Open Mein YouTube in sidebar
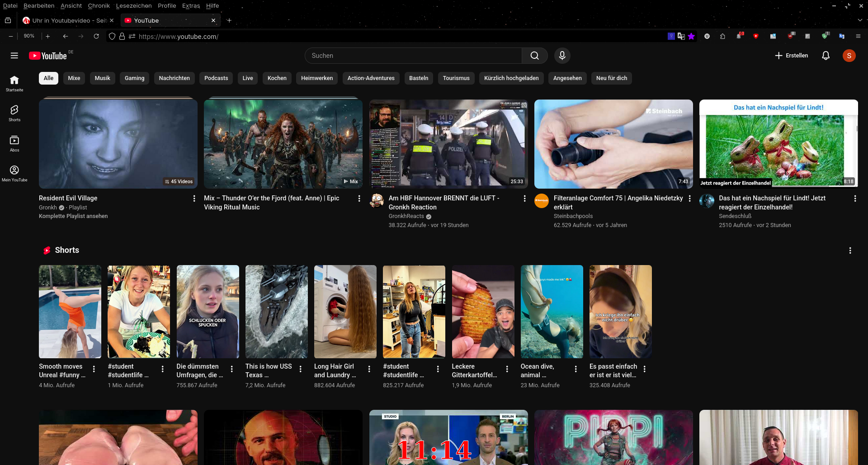 click(14, 173)
